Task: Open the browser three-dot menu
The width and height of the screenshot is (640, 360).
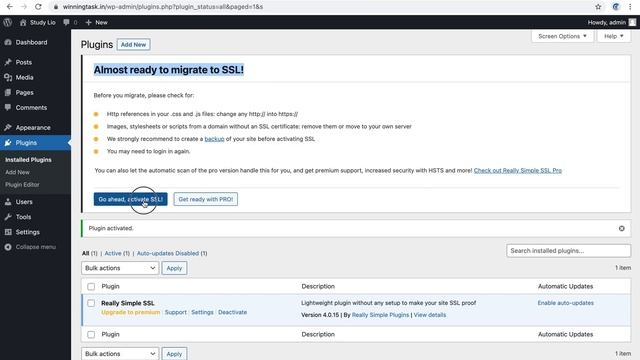Action: click(x=630, y=7)
